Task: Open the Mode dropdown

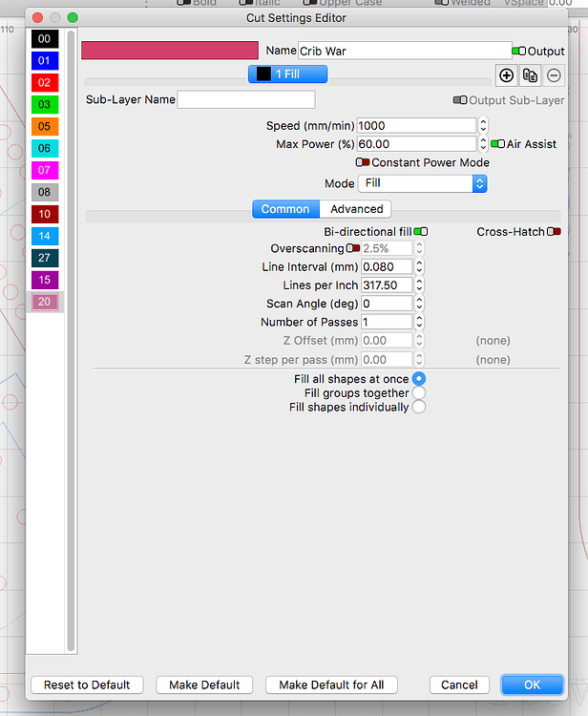Action: [420, 183]
